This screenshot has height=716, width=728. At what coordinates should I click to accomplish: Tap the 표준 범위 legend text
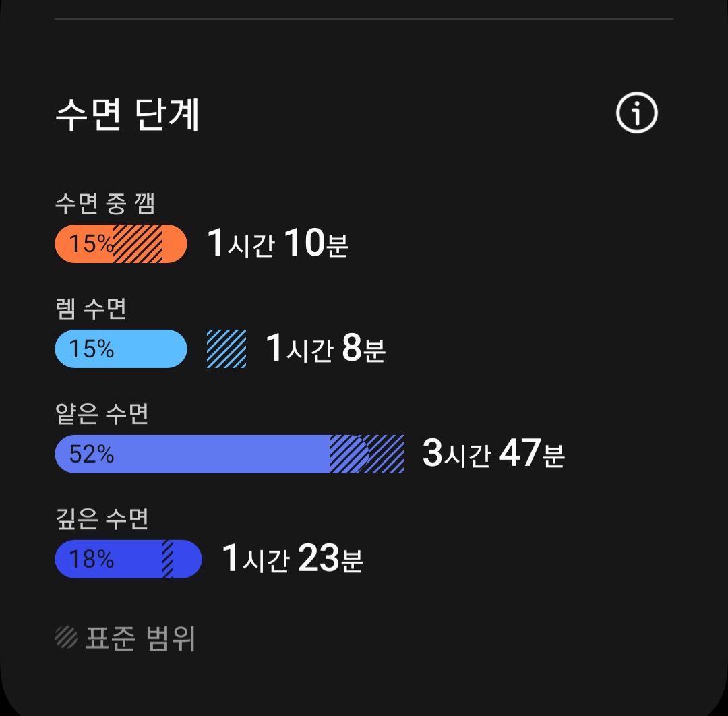(140, 638)
